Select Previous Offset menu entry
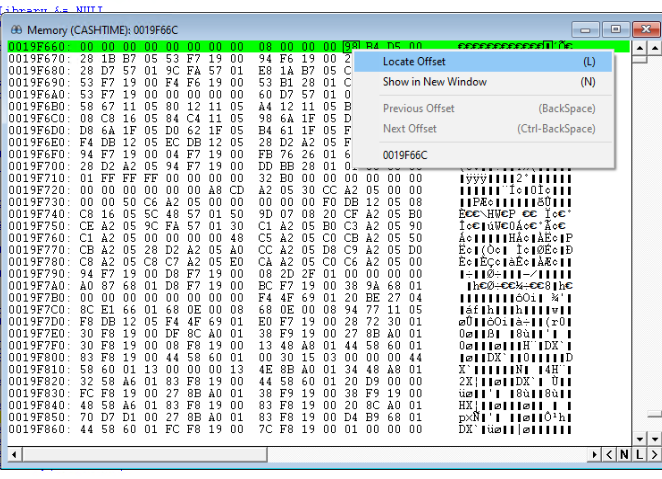The width and height of the screenshot is (662, 479). click(x=417, y=108)
